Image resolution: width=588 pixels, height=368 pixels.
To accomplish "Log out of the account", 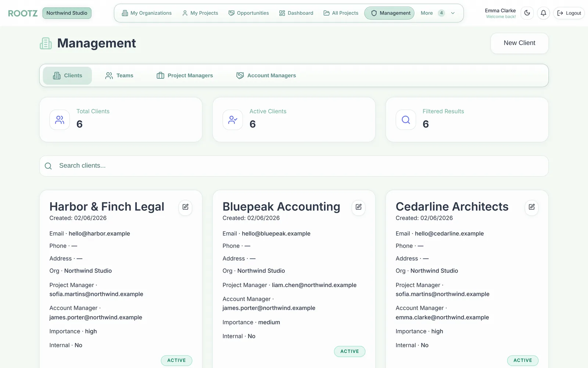I will point(569,13).
